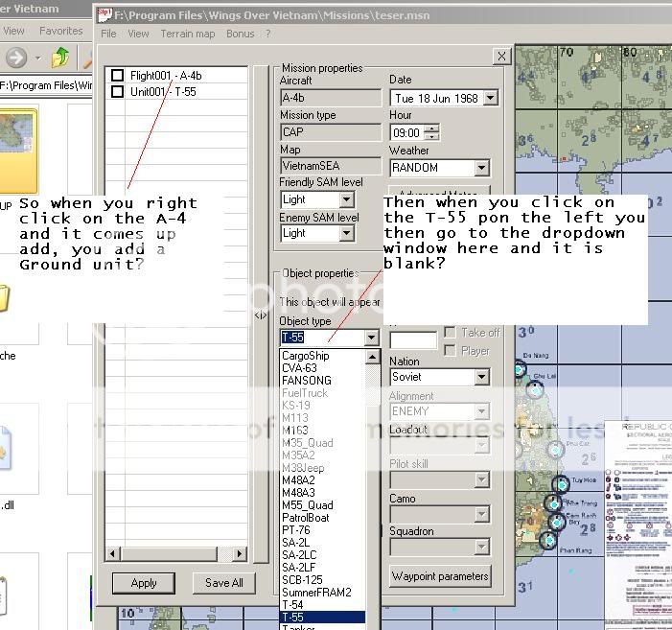Viewport: 672px width, 630px height.
Task: Select SA-2L in object type list
Action: 323,543
